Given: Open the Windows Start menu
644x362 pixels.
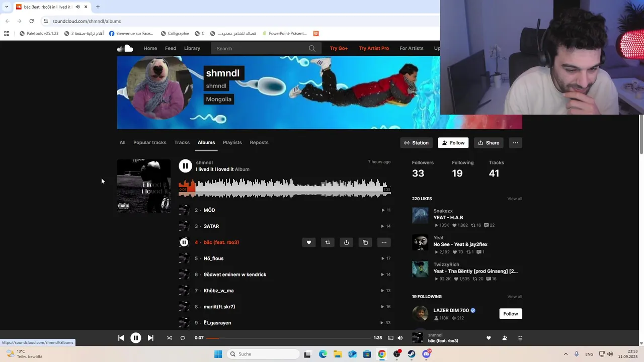Looking at the screenshot, I should pos(218,354).
